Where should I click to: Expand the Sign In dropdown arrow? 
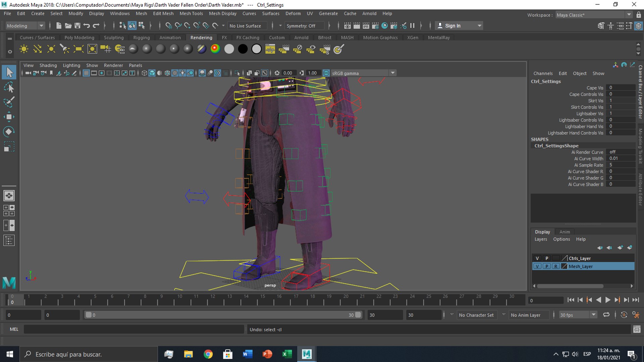[x=479, y=26]
